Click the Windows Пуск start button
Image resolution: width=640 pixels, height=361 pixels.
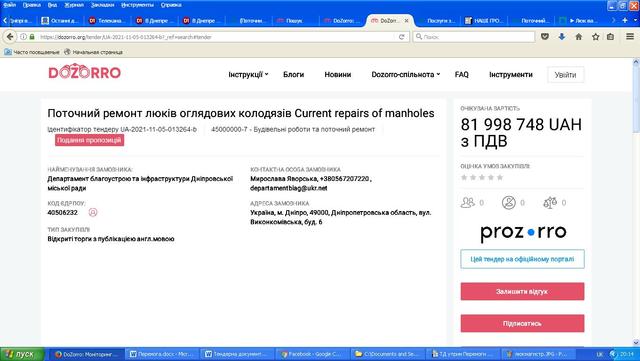[x=22, y=354]
